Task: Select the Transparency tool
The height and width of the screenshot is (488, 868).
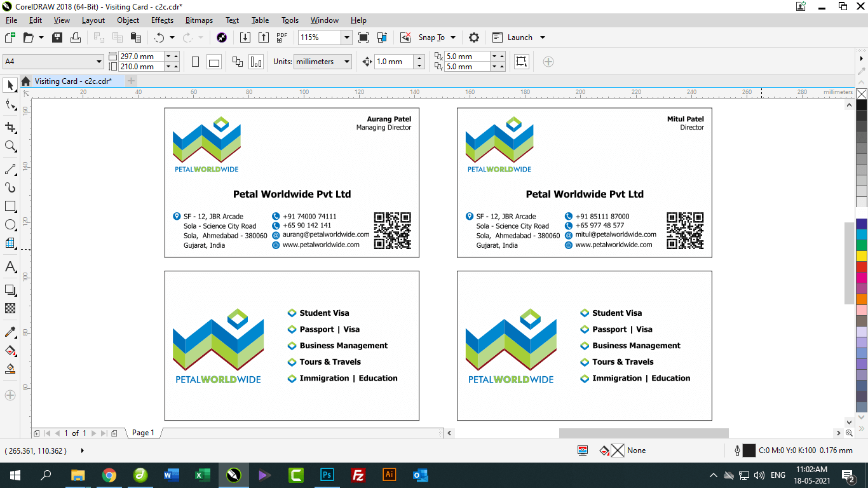Action: click(10, 308)
